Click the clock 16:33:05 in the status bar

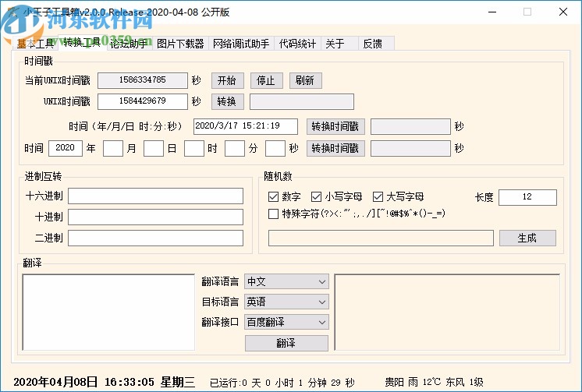click(130, 382)
